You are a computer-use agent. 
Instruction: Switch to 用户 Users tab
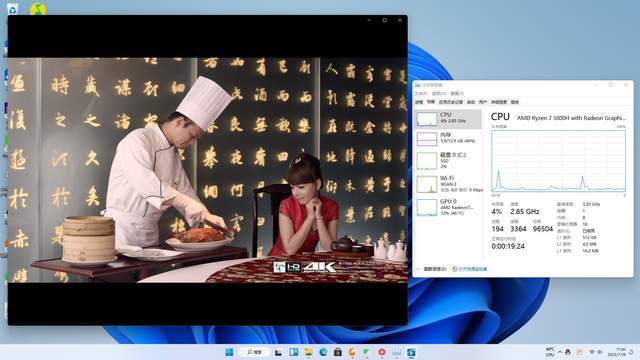coord(483,102)
